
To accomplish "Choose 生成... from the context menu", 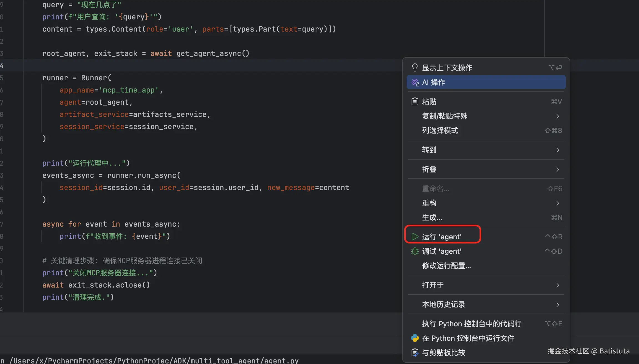I will [x=432, y=217].
